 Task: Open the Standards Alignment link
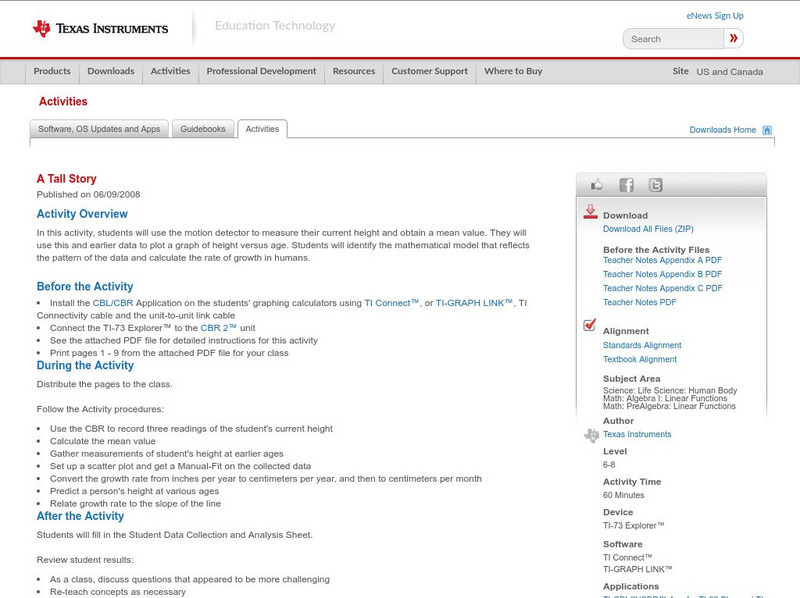pos(642,345)
